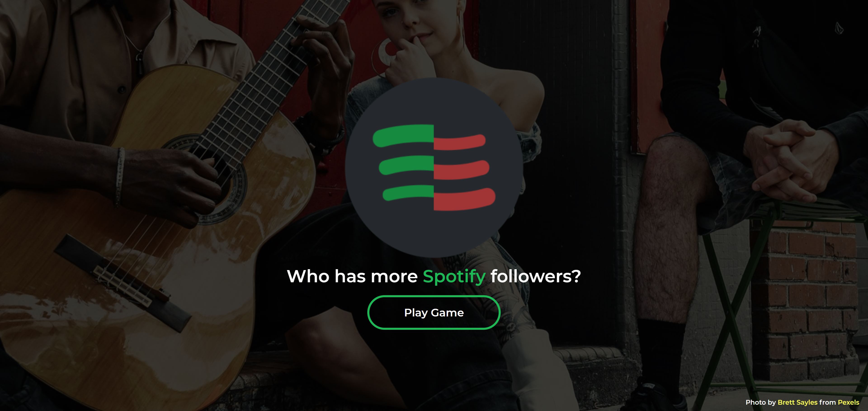Click the Play Game button
Viewport: 868px width, 411px height.
(434, 313)
